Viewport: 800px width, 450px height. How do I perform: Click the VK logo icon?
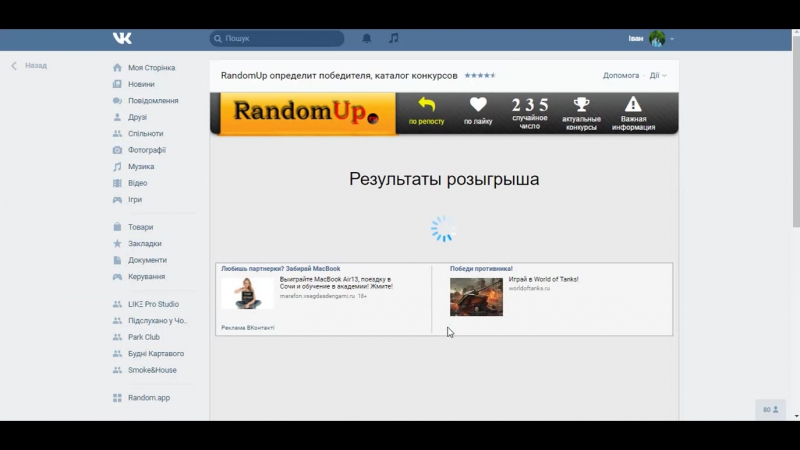pyautogui.click(x=122, y=38)
